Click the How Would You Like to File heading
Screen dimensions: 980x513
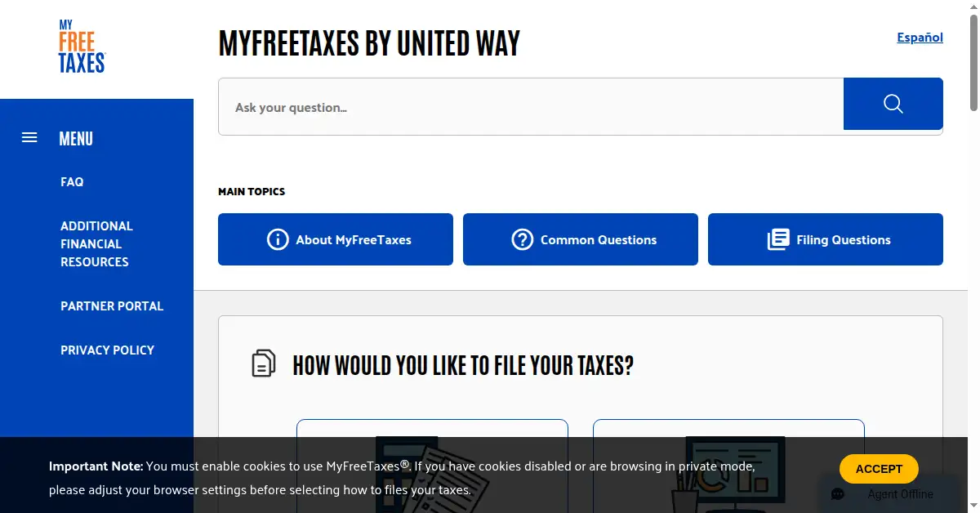coord(463,365)
